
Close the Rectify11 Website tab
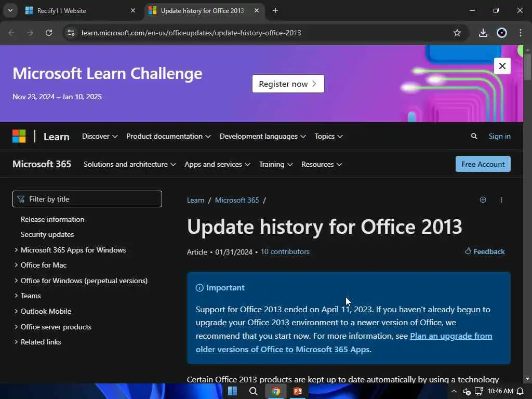[x=133, y=10]
